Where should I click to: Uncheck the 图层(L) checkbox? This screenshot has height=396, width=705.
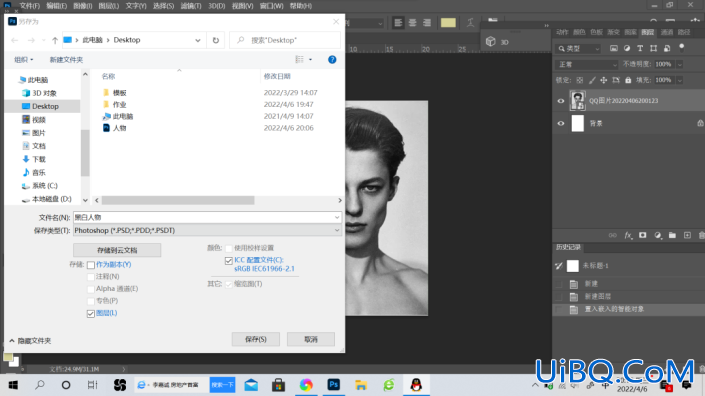click(x=91, y=313)
